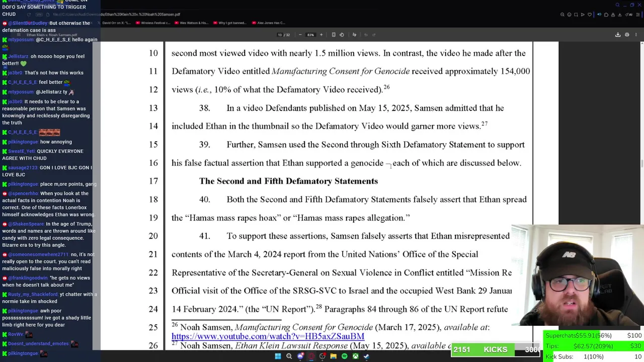Open the 'Wireless Festival' bookmark

click(x=153, y=23)
